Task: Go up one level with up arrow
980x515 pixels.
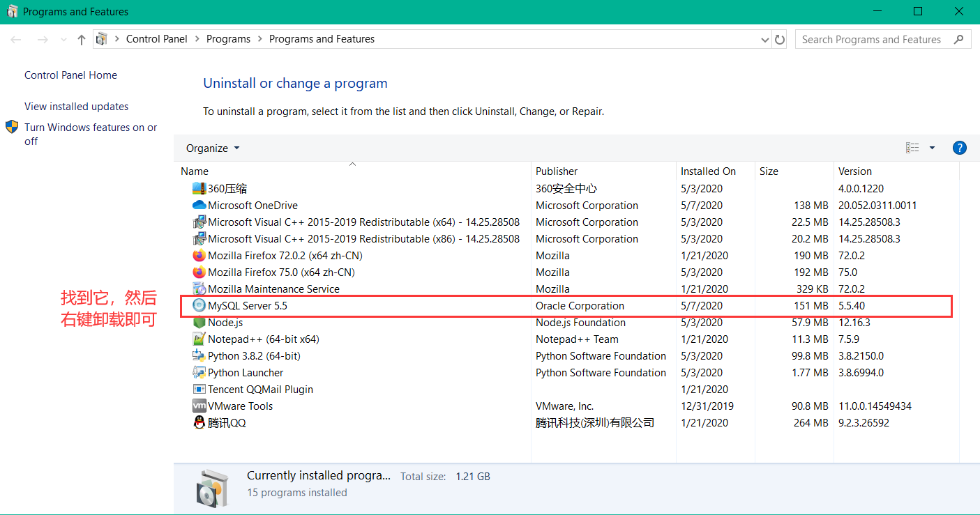Action: click(81, 40)
